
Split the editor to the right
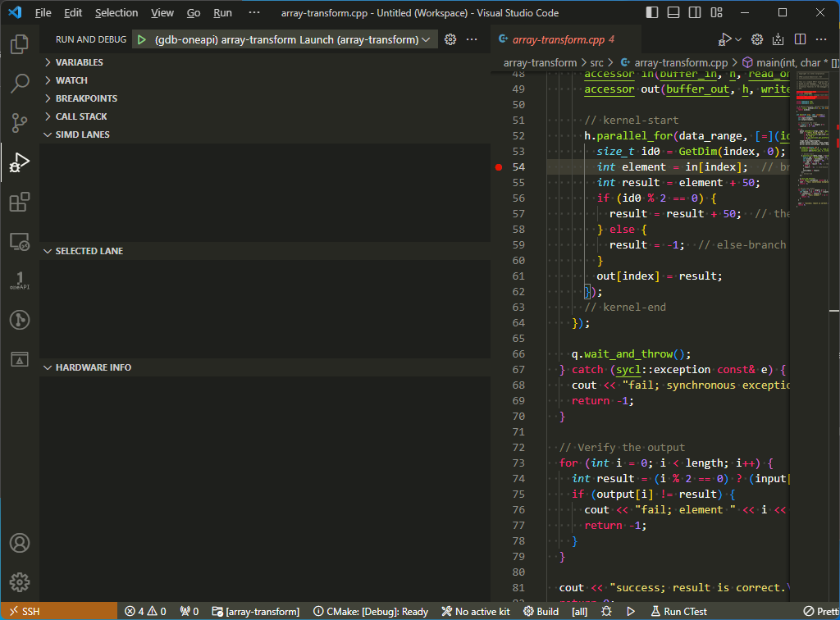click(x=800, y=39)
